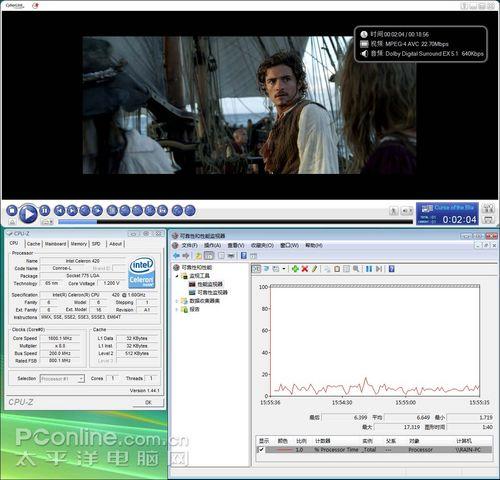Pause the video with the pause button
Image resolution: width=500 pixels, height=480 pixels.
pyautogui.click(x=44, y=211)
